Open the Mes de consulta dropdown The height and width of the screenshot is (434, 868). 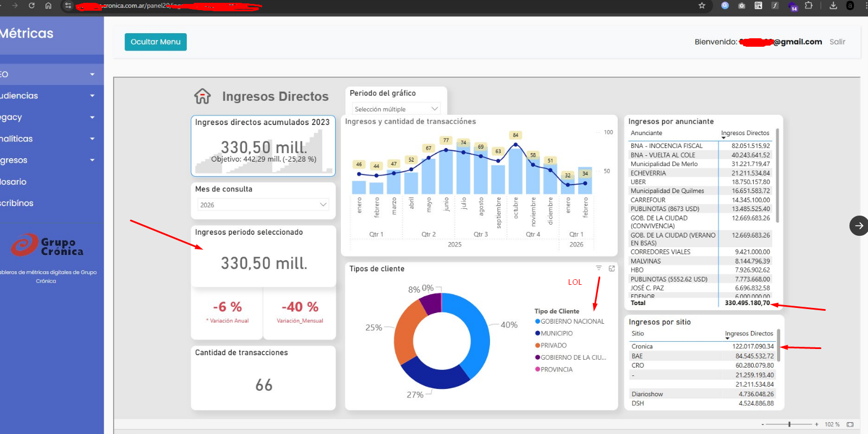click(x=263, y=205)
